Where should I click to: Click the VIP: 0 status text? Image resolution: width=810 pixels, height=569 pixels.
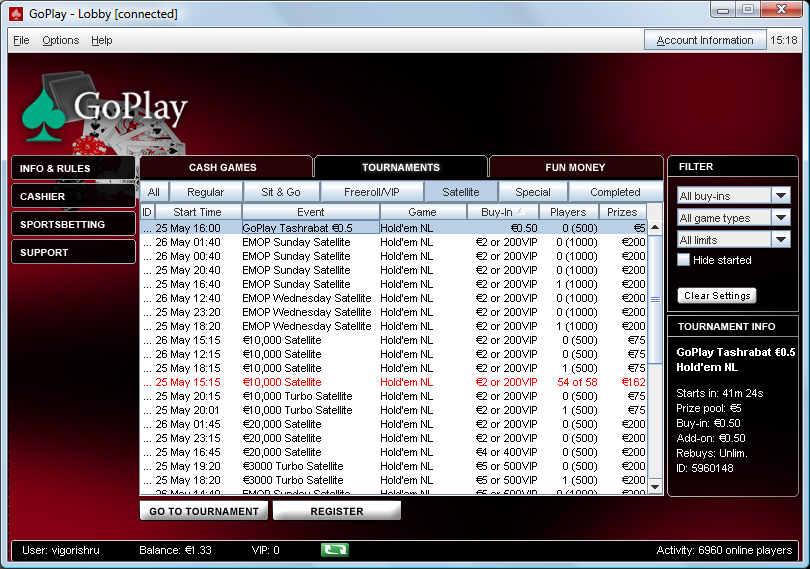click(x=265, y=550)
